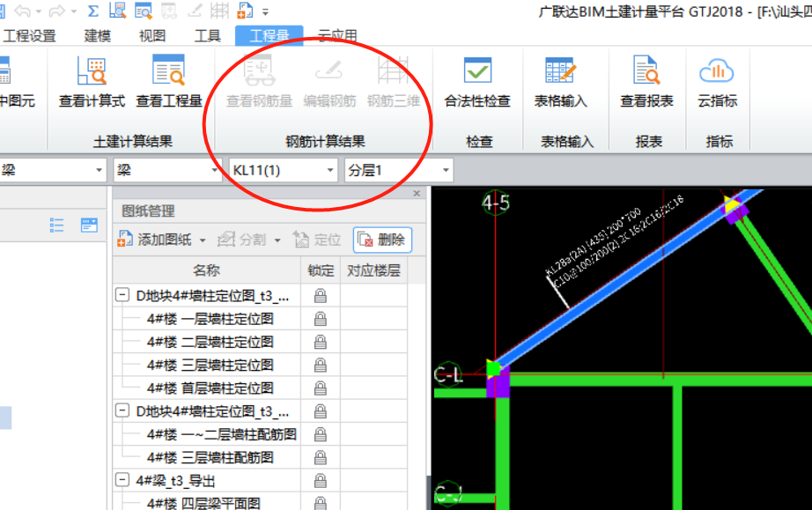Screen dimensions: 812x510
Task: Open the 分层1 layer dropdown
Action: pos(446,170)
